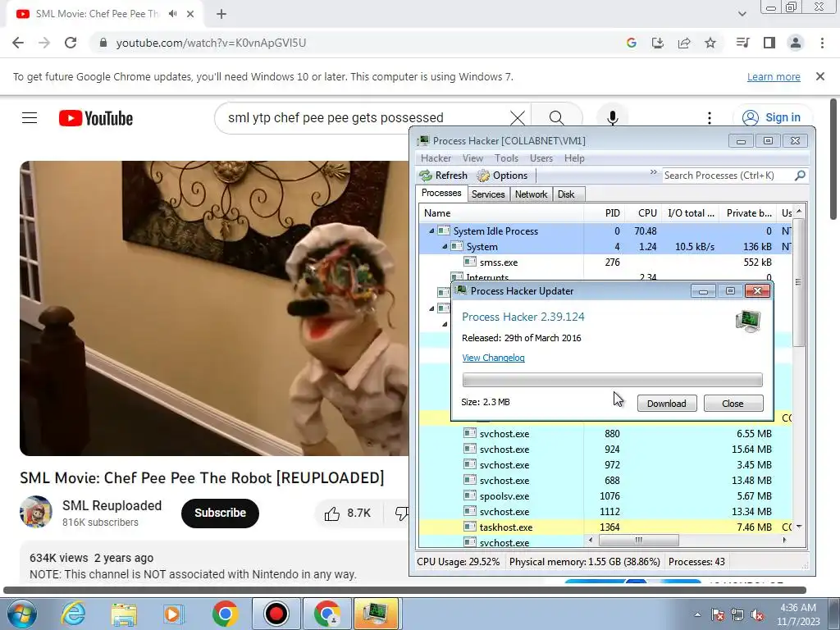The height and width of the screenshot is (630, 840).
Task: Click the Process Hacker taskbar icon
Action: (376, 614)
